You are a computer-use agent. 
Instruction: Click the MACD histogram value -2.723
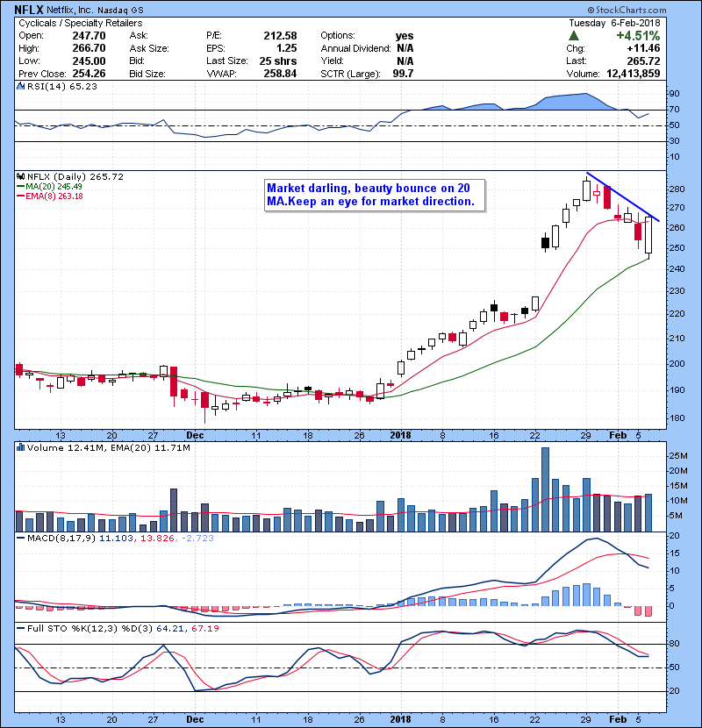click(197, 539)
